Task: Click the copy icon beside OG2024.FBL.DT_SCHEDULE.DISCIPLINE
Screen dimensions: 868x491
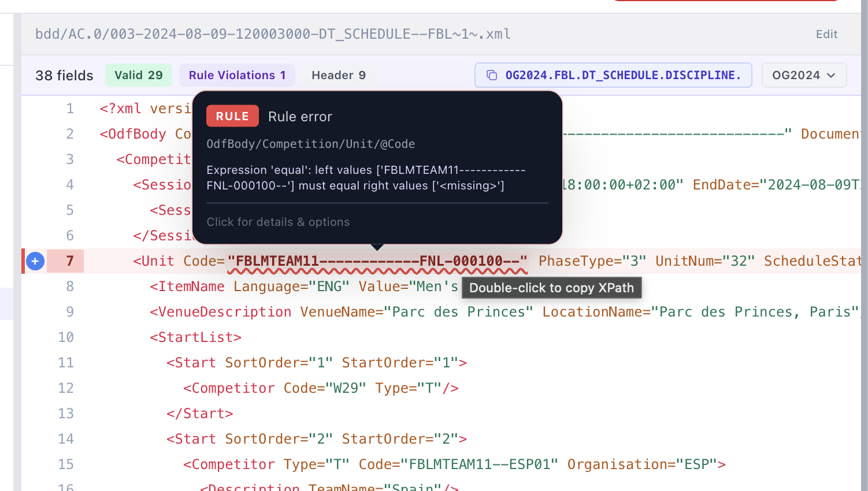Action: click(x=492, y=75)
